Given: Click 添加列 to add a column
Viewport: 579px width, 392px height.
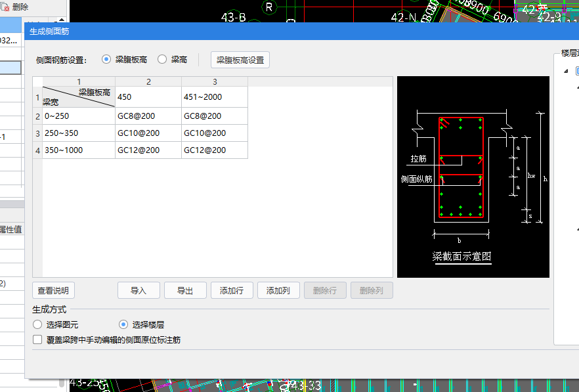Looking at the screenshot, I should point(278,290).
